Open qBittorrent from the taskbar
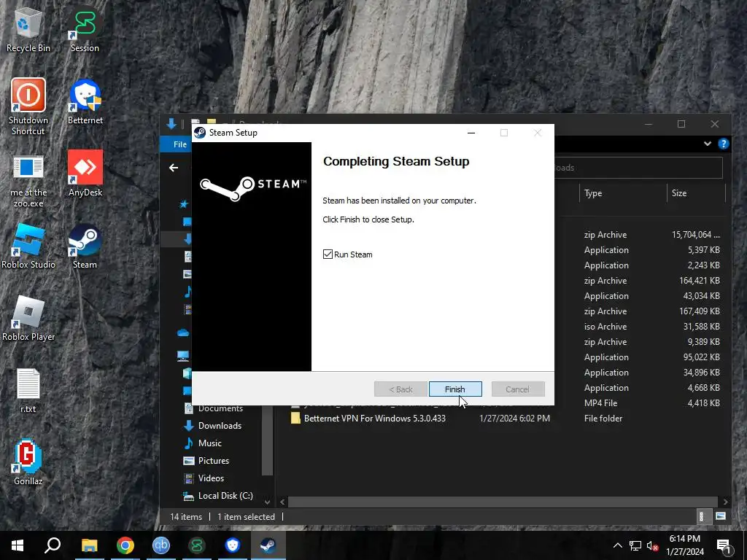This screenshot has width=747, height=560. (x=161, y=545)
